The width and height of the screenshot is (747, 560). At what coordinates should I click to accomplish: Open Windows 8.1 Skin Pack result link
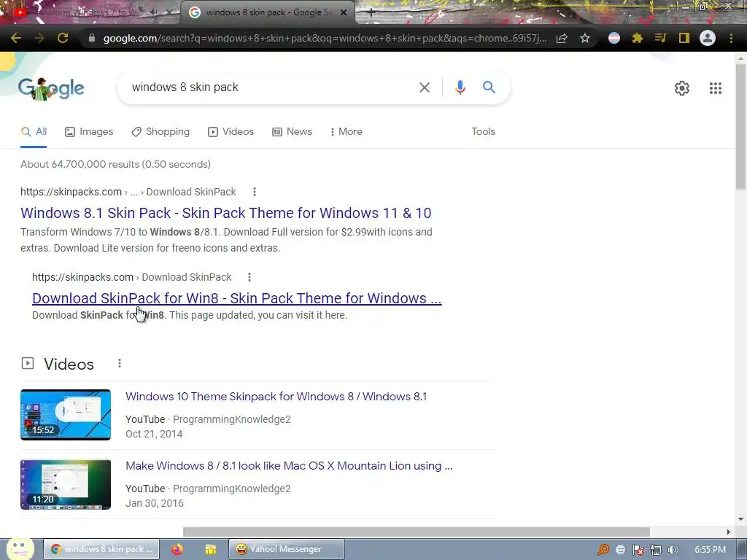pyautogui.click(x=226, y=213)
